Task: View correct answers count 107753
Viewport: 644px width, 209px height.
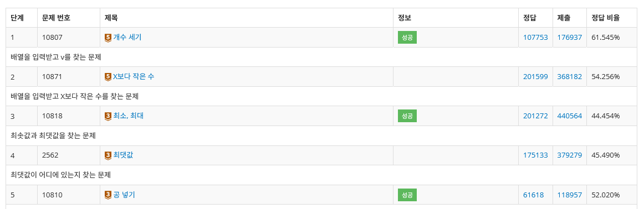Action: (x=535, y=37)
